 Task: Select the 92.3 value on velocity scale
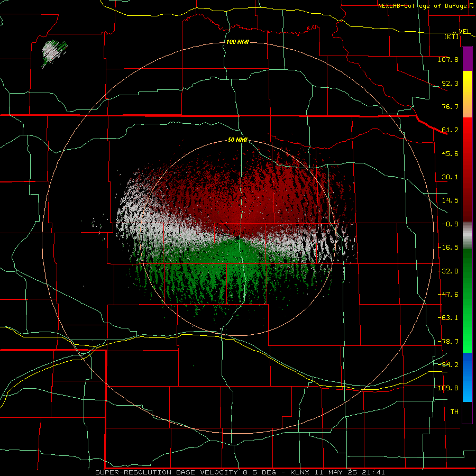tap(450, 83)
